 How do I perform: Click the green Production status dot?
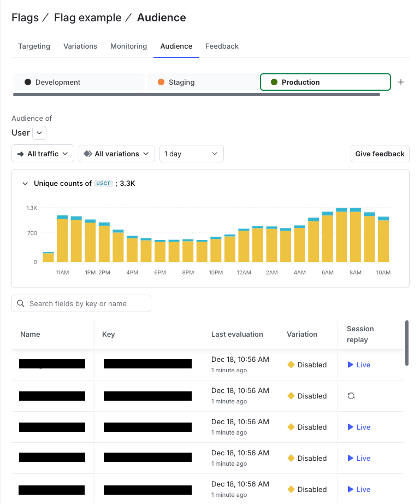click(x=274, y=82)
